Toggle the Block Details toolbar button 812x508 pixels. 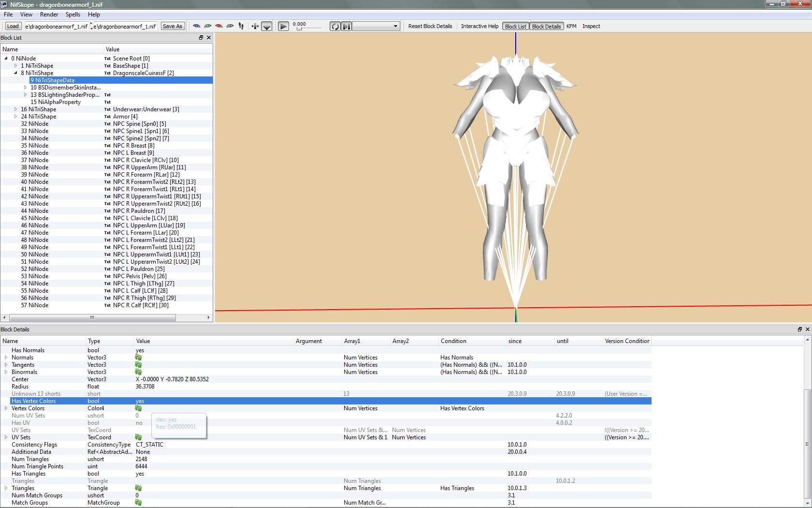click(546, 26)
